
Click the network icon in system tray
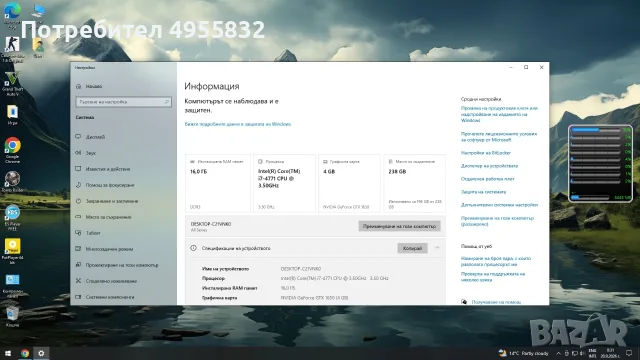pyautogui.click(x=575, y=353)
